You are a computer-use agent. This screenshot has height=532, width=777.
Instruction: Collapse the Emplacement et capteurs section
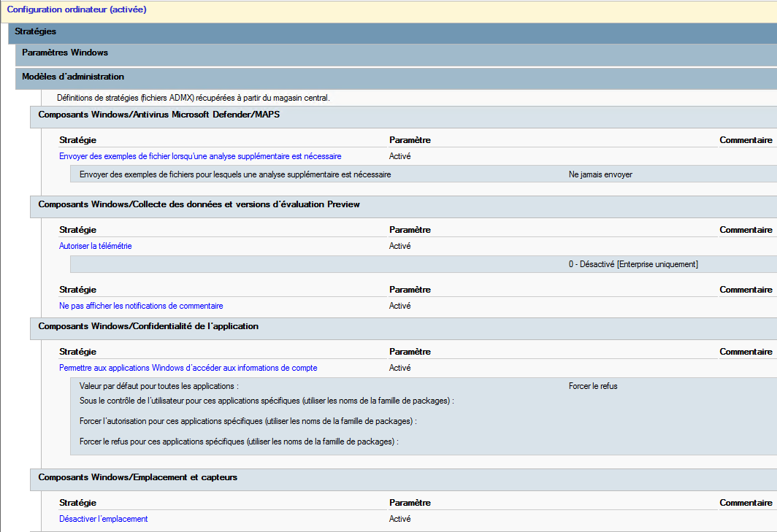click(x=137, y=478)
